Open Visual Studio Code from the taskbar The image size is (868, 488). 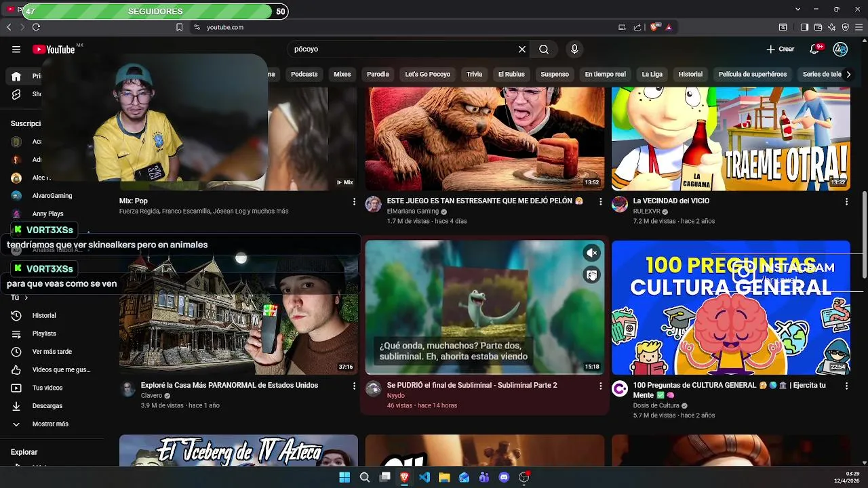(x=425, y=477)
